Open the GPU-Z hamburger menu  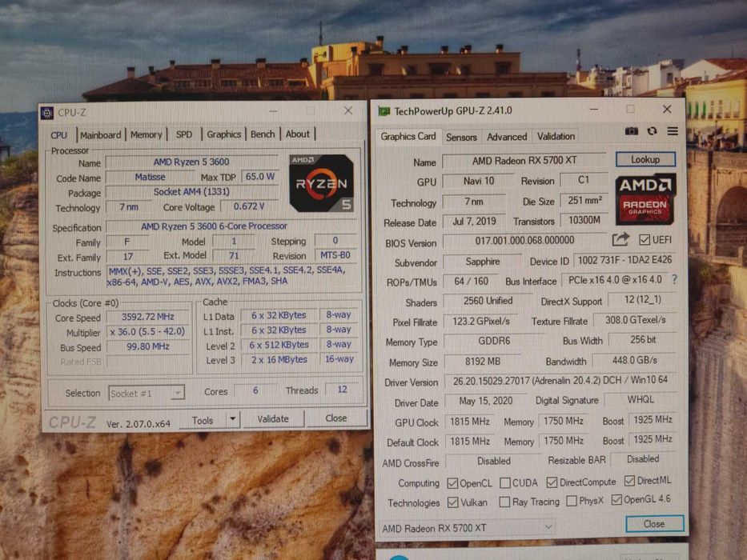(x=673, y=131)
